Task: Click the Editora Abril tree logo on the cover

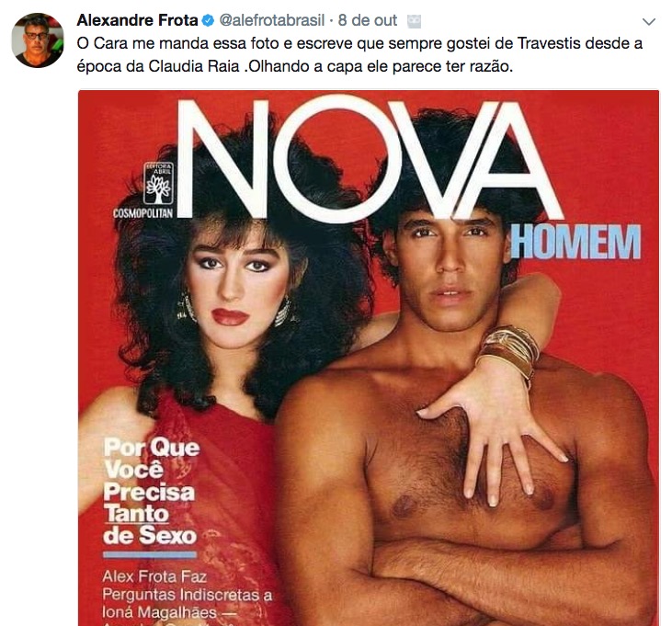Action: [x=158, y=183]
